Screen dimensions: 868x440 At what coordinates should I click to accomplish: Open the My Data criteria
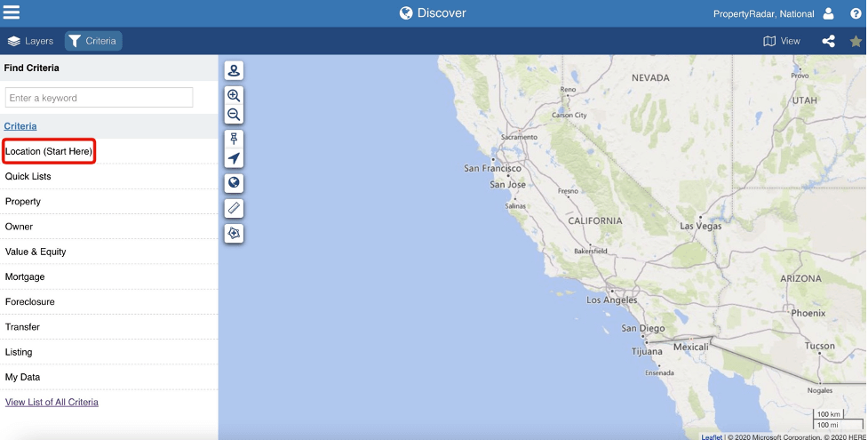click(109, 378)
